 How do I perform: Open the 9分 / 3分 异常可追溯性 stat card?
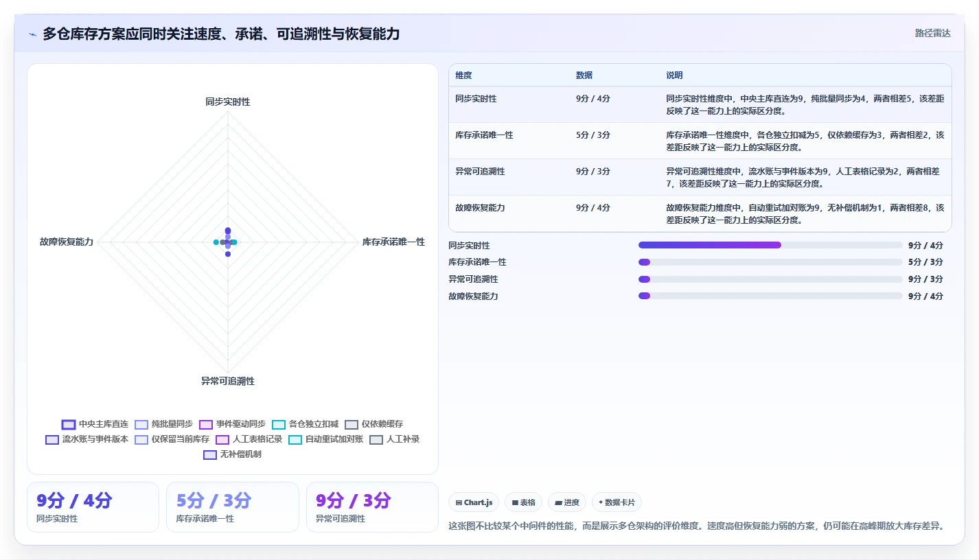pyautogui.click(x=372, y=507)
